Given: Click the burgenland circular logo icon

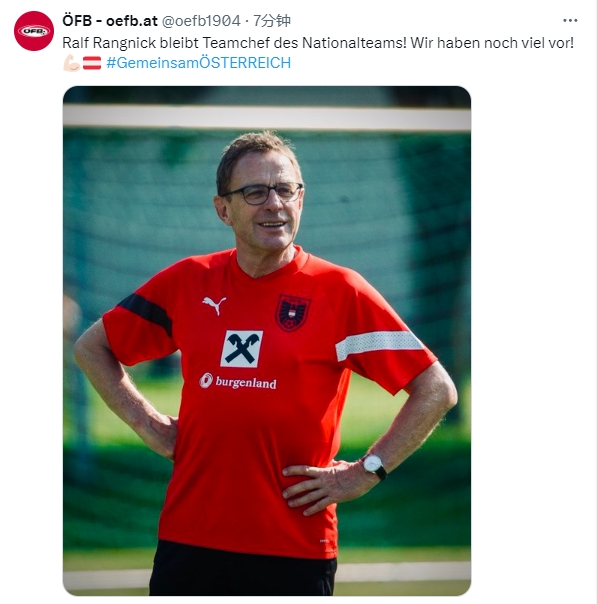Looking at the screenshot, I should [206, 381].
